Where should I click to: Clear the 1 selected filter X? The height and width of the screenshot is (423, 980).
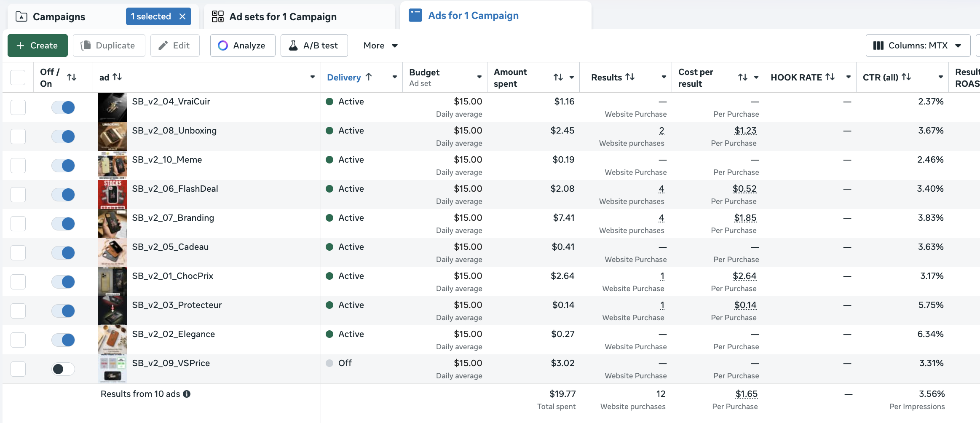182,16
